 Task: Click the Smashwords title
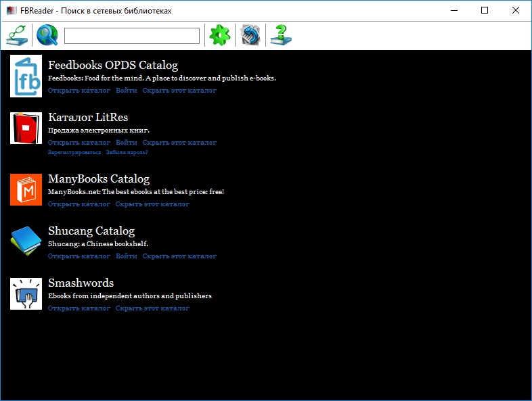click(x=81, y=283)
